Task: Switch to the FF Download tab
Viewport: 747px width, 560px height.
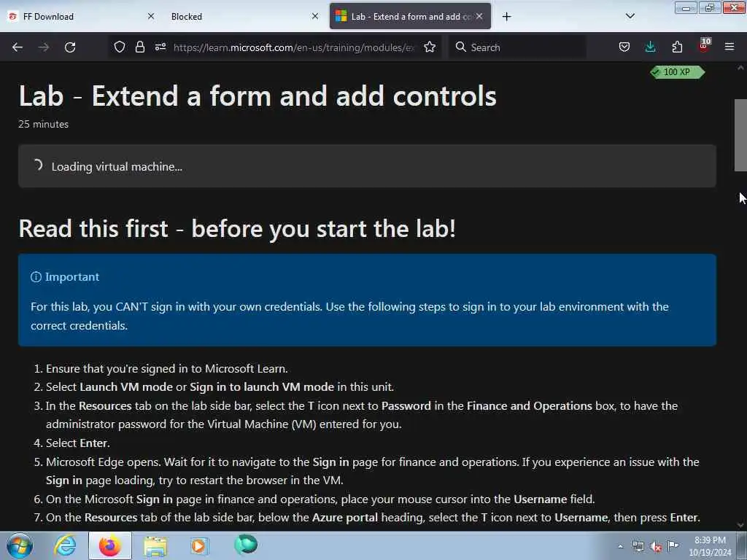Action: (x=82, y=17)
